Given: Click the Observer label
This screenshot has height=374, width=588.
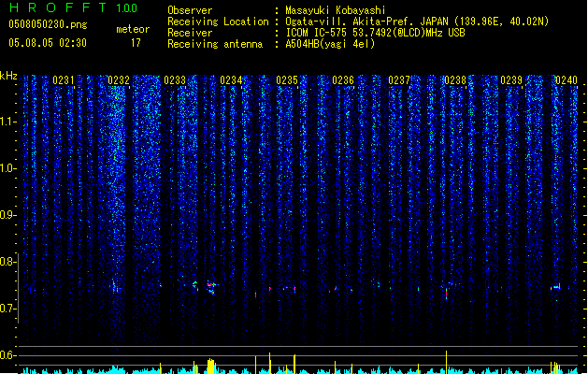Looking at the screenshot, I should point(190,10).
